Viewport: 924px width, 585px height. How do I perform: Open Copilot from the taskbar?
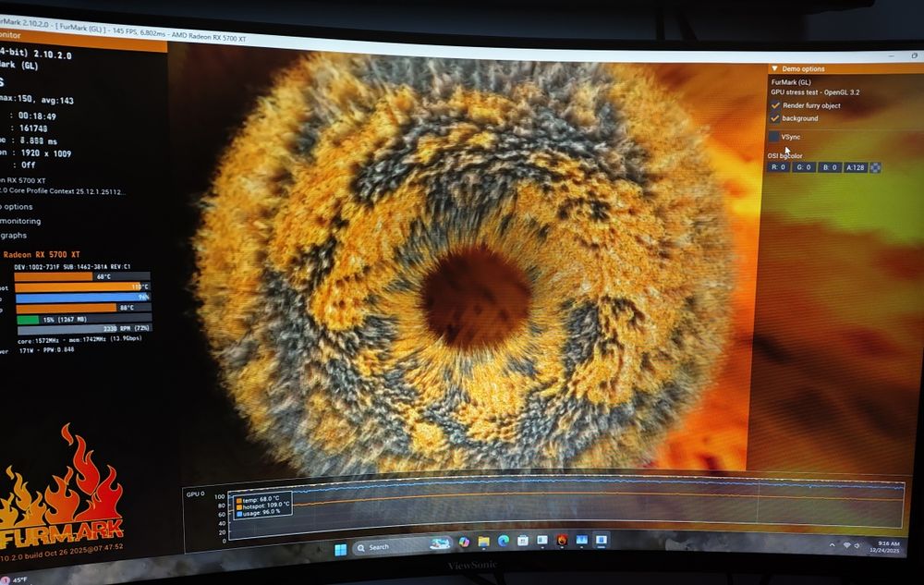(464, 542)
